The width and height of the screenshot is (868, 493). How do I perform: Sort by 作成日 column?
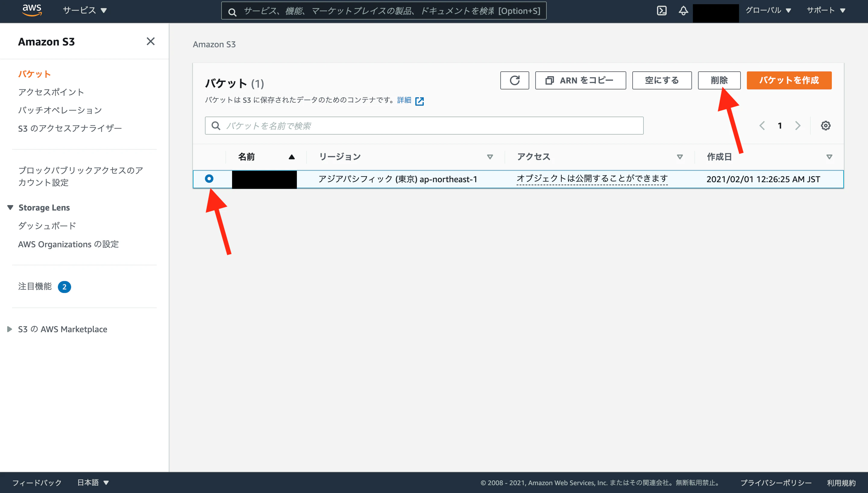[829, 157]
